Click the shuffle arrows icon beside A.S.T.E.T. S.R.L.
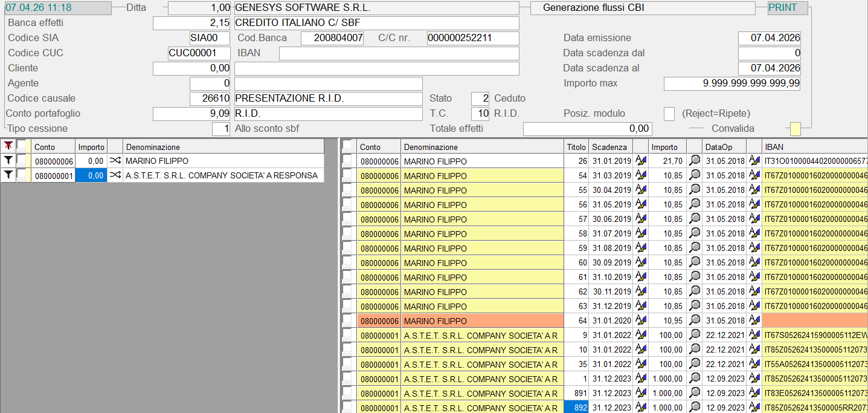Screen dimensions: 868x413 click(115, 175)
